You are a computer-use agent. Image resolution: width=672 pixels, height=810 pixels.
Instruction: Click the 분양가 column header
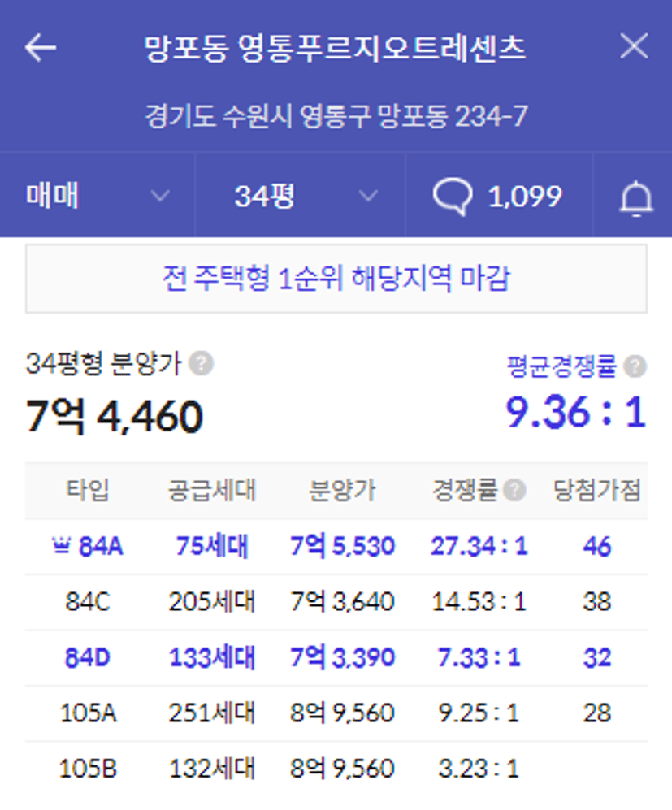pyautogui.click(x=342, y=490)
